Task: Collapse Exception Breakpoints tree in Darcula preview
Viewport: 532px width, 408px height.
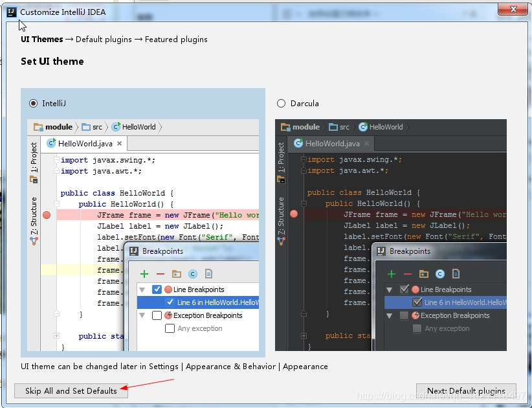Action: click(390, 315)
